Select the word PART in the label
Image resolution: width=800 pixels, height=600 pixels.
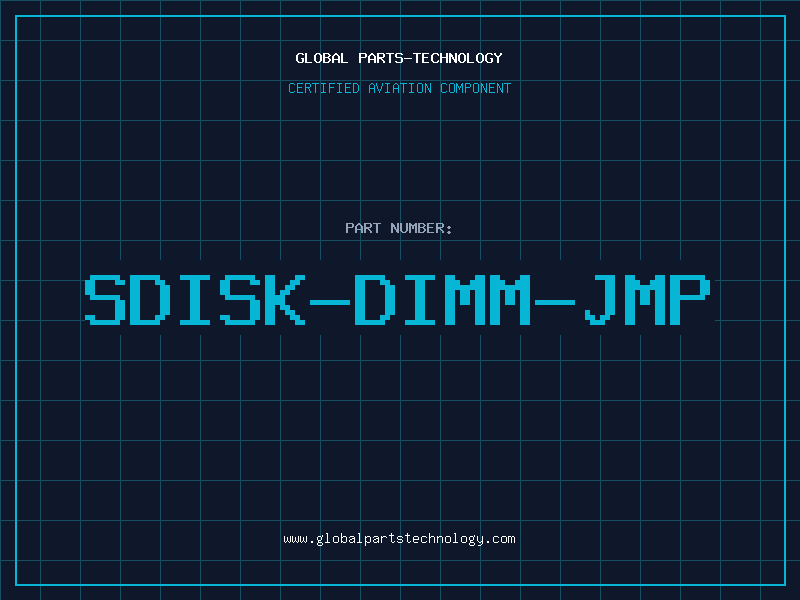(x=363, y=228)
